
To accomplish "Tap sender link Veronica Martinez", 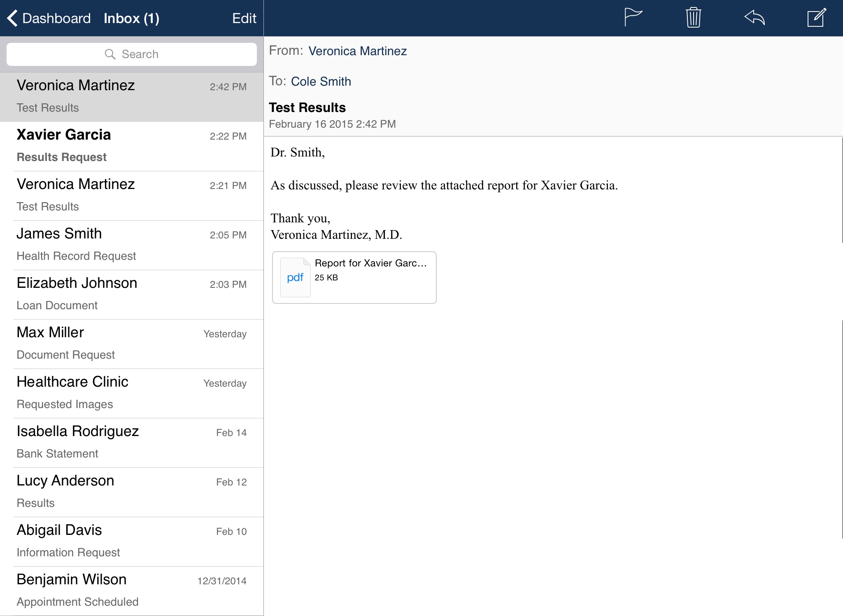I will (357, 51).
